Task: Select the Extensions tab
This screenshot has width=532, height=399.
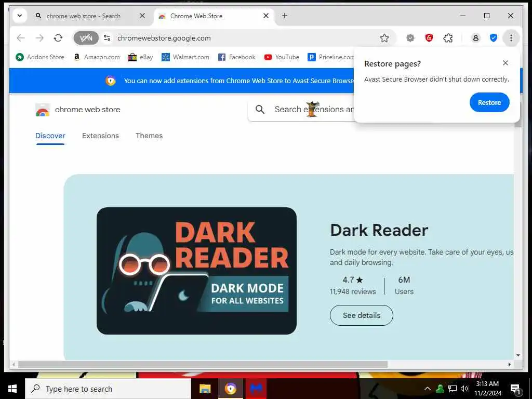Action: point(100,136)
